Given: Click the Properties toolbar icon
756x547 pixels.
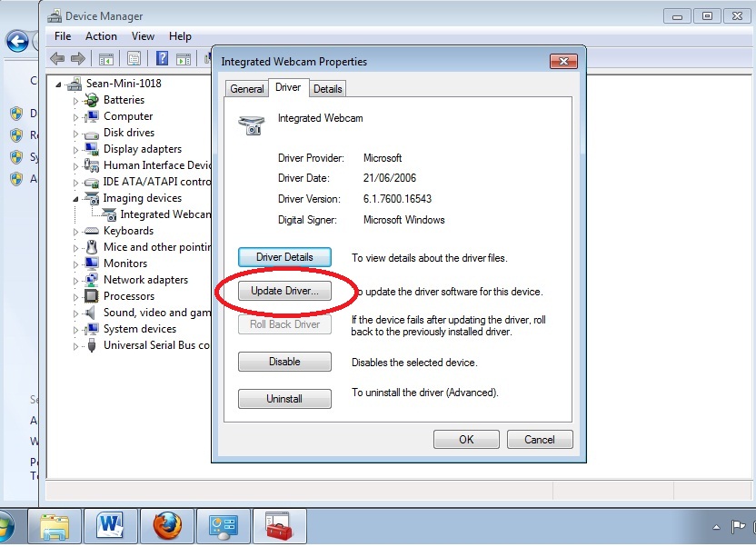Looking at the screenshot, I should [134, 57].
